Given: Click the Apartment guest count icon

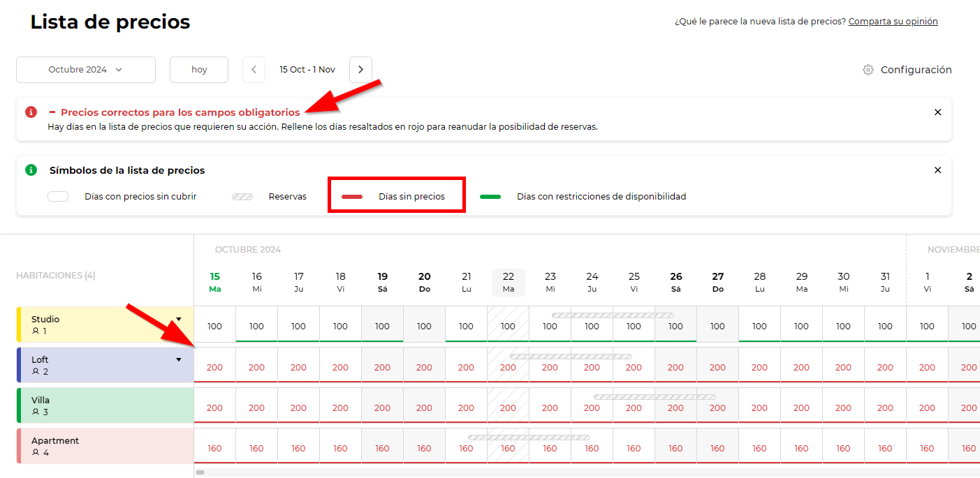Looking at the screenshot, I should click(x=36, y=452).
